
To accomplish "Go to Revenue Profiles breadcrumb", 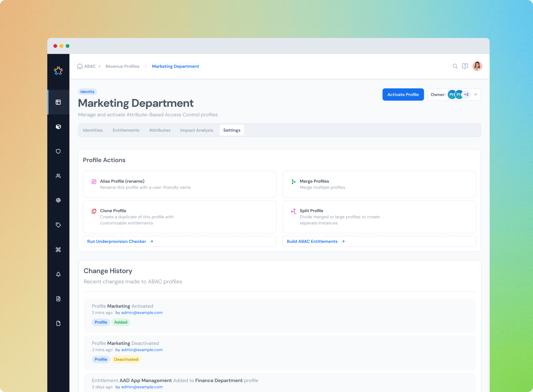I will [122, 66].
